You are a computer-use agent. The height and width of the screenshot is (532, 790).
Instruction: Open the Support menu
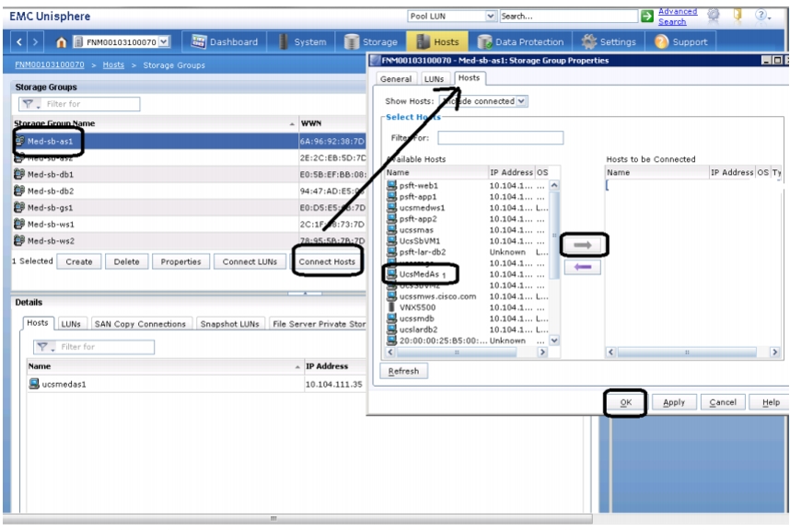pyautogui.click(x=680, y=41)
